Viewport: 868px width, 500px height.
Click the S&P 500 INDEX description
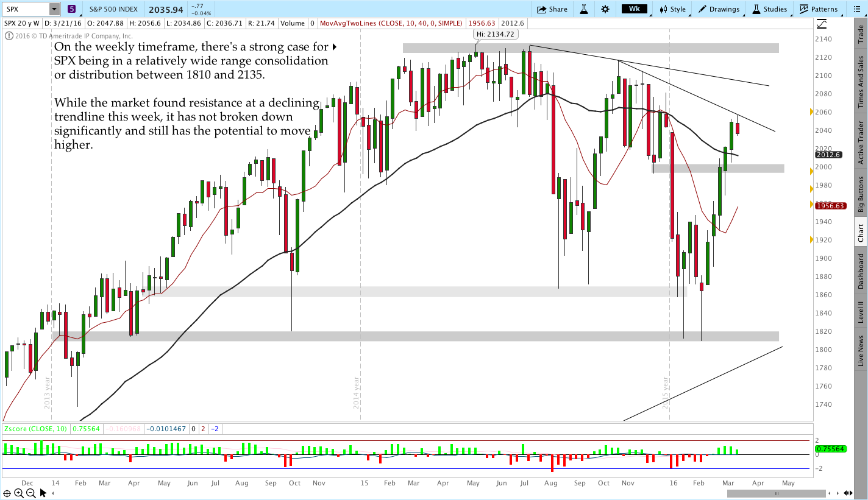[x=113, y=9]
